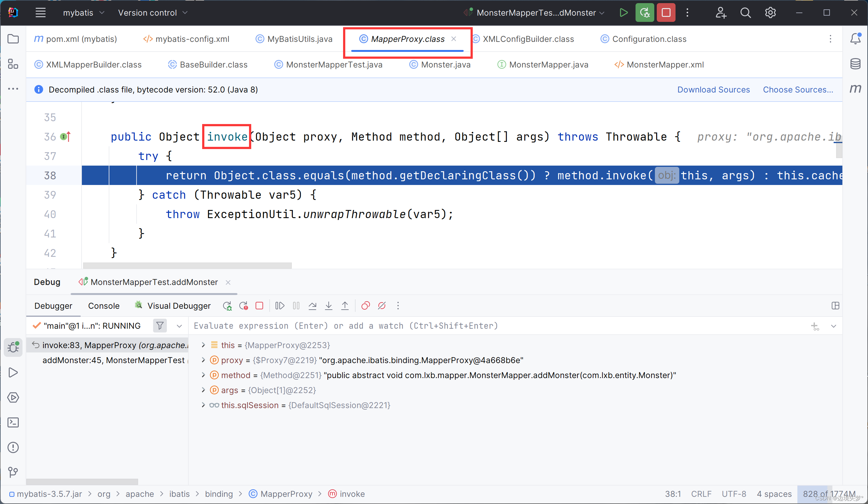Open the thread selector dropdown arrow
Viewport: 868px width, 504px height.
[x=179, y=326]
